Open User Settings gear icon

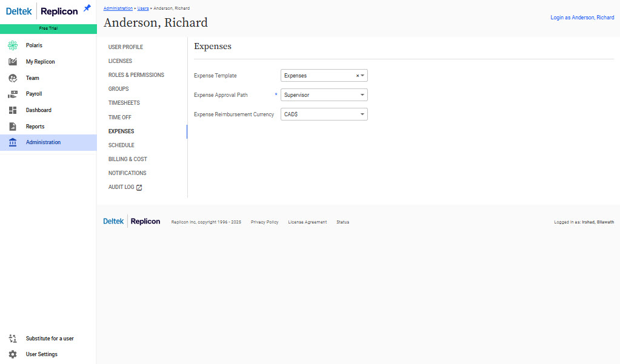pos(13,354)
